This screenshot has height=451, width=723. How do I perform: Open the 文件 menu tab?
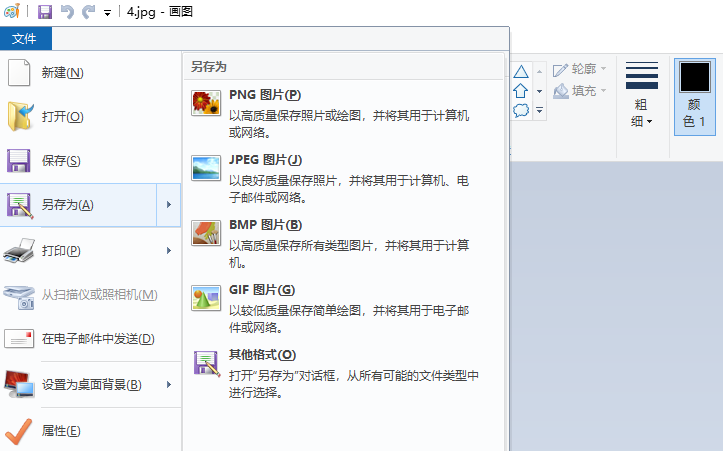(x=26, y=38)
